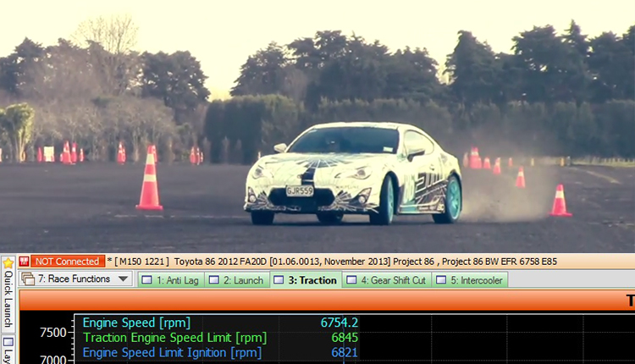Click the Anti Lag tab worksheet icon
The image size is (635, 364).
[x=146, y=280]
